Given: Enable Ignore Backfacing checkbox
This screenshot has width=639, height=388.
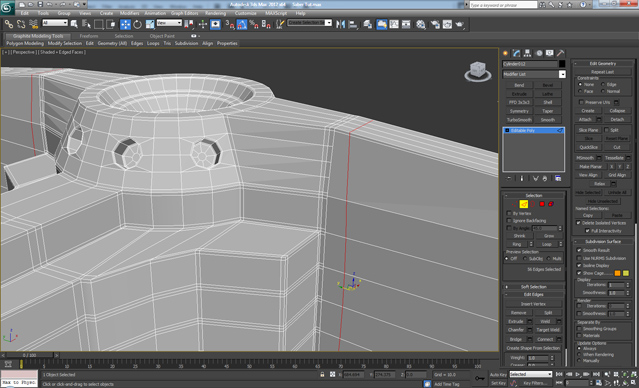Looking at the screenshot, I should (x=509, y=220).
